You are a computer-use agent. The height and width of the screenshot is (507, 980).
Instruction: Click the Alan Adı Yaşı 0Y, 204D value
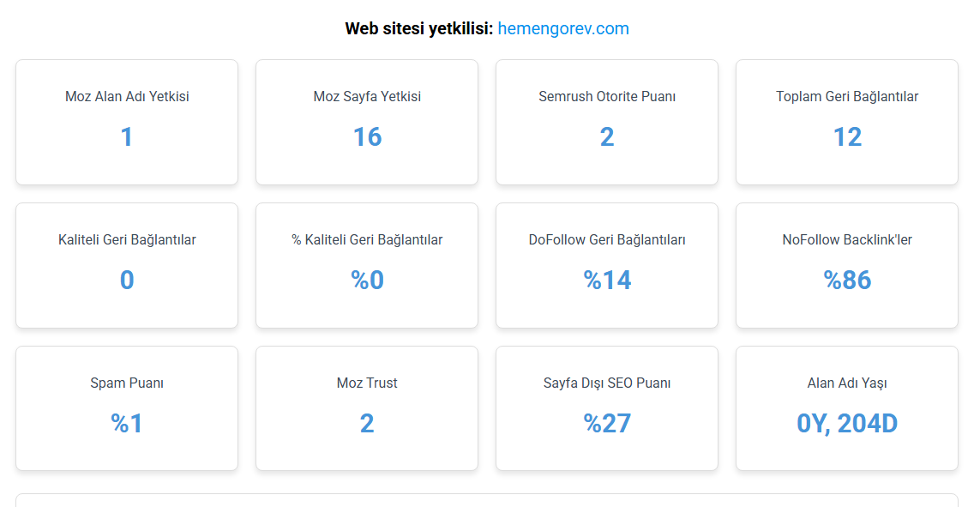tap(847, 423)
